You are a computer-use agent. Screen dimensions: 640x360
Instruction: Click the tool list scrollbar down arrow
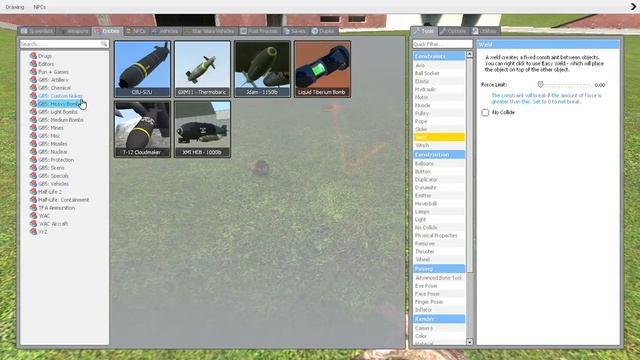pos(469,342)
